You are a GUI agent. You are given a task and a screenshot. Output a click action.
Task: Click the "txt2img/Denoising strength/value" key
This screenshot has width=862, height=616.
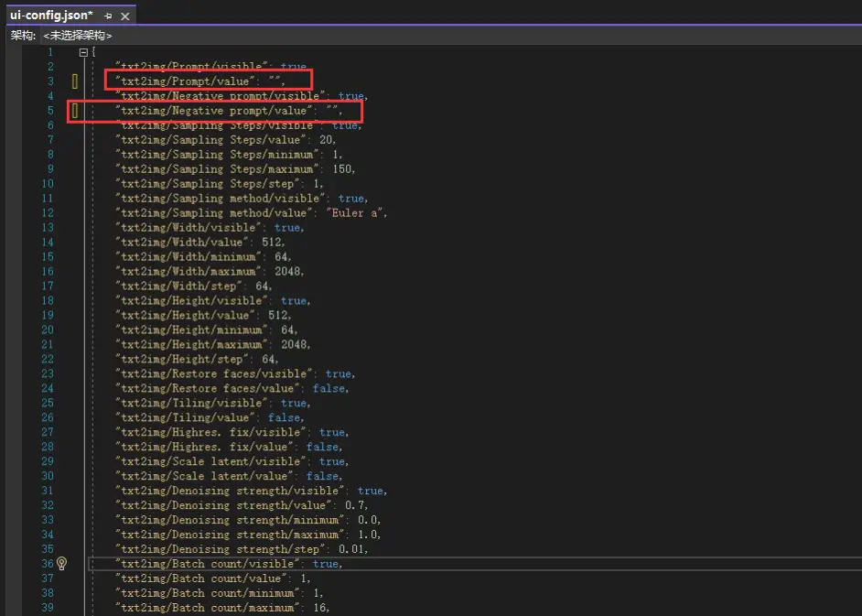point(223,505)
